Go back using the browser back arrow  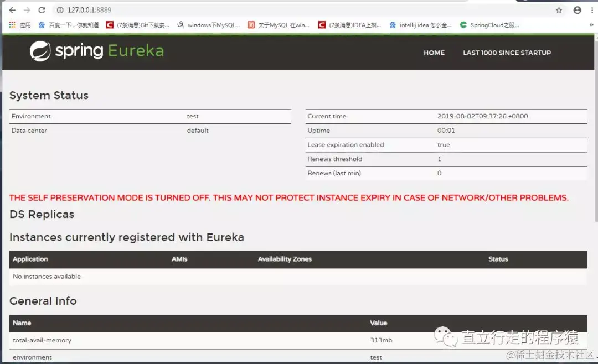12,10
